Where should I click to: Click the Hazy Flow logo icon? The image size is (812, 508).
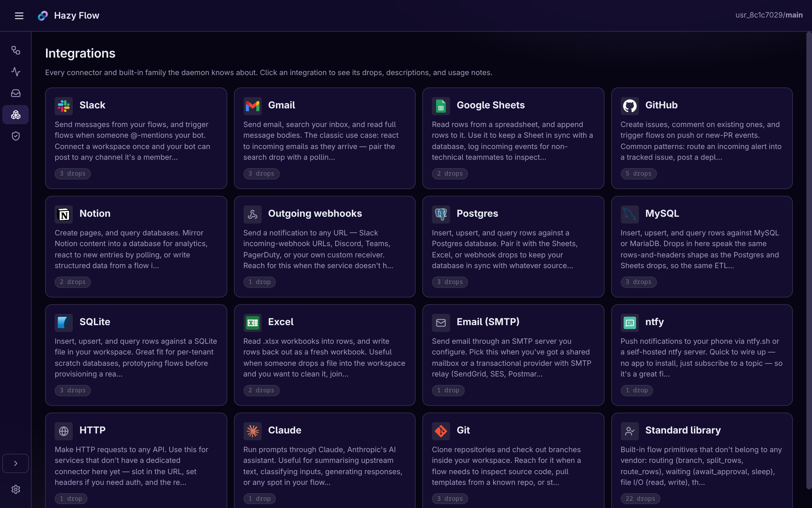click(43, 16)
